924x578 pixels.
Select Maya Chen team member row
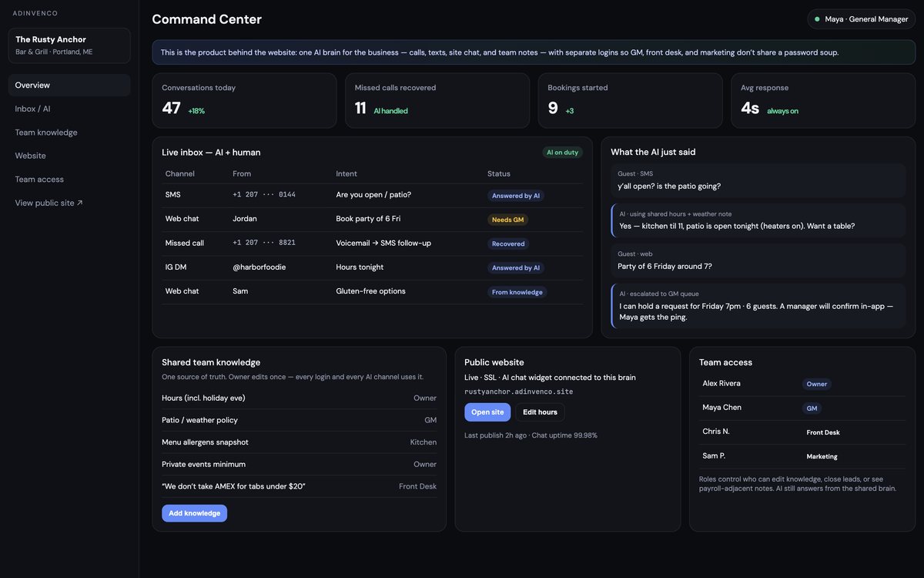coord(802,408)
